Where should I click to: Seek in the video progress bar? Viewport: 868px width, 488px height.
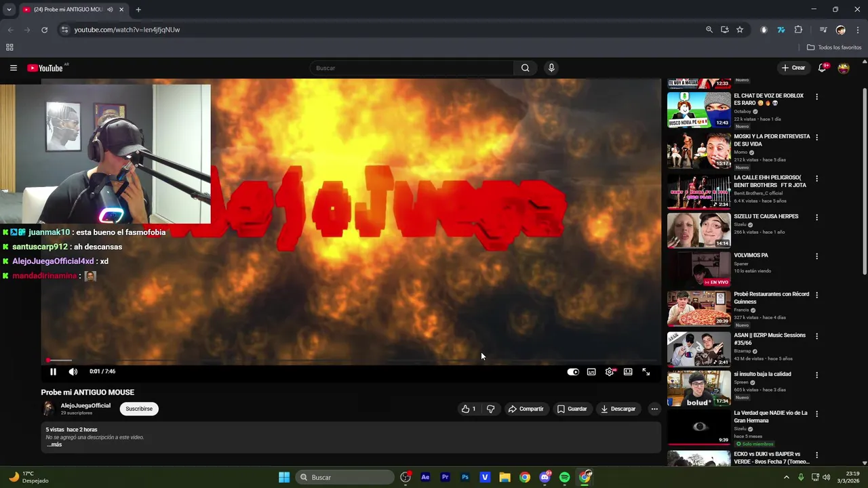(x=351, y=361)
